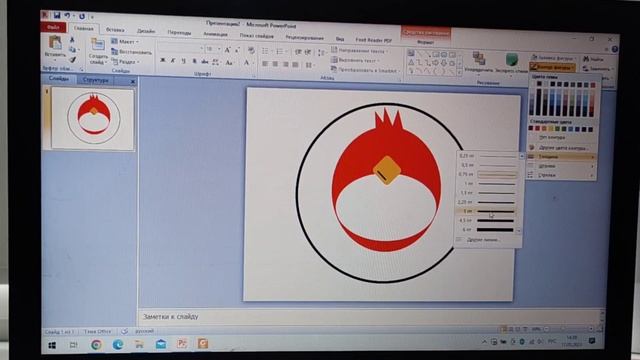640x360 pixels.
Task: Select the triangle shape in shapes gallery
Action: coord(411,63)
